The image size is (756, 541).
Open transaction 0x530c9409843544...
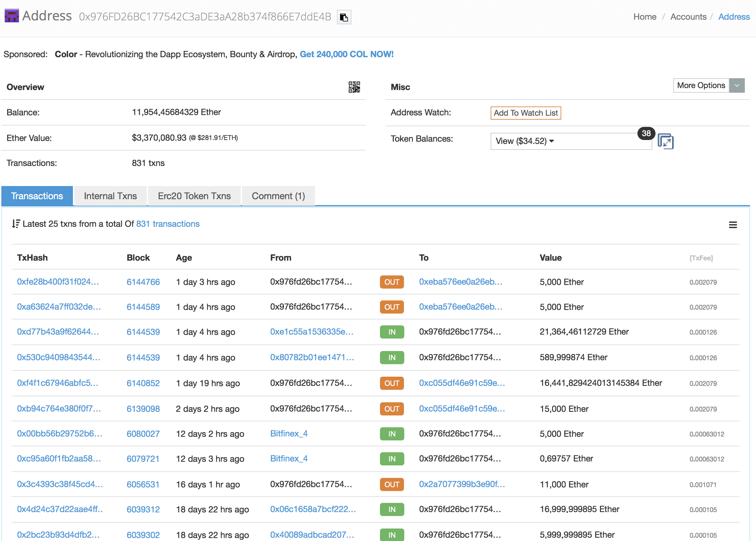point(58,358)
